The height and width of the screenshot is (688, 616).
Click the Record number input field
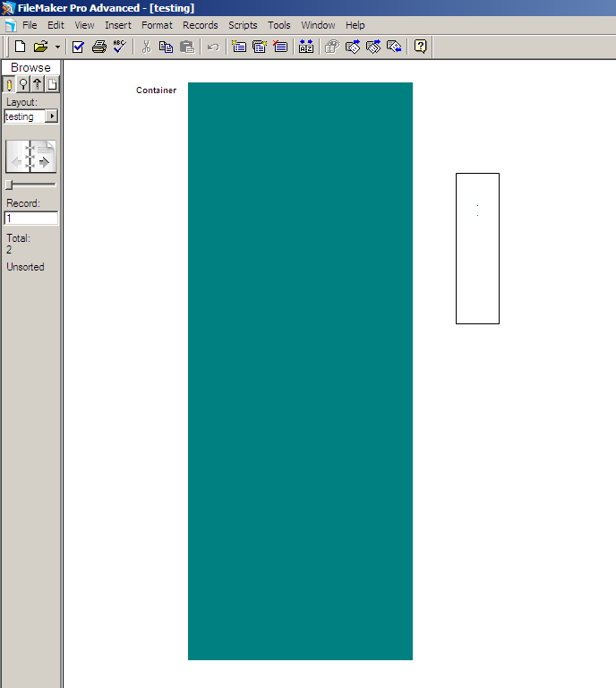[x=31, y=219]
